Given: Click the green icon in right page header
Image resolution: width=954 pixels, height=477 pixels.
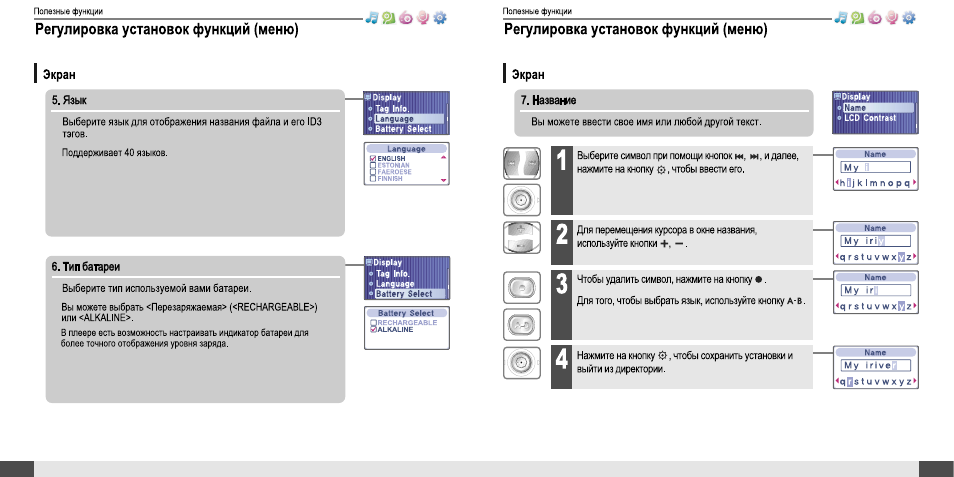Looking at the screenshot, I should click(x=858, y=18).
